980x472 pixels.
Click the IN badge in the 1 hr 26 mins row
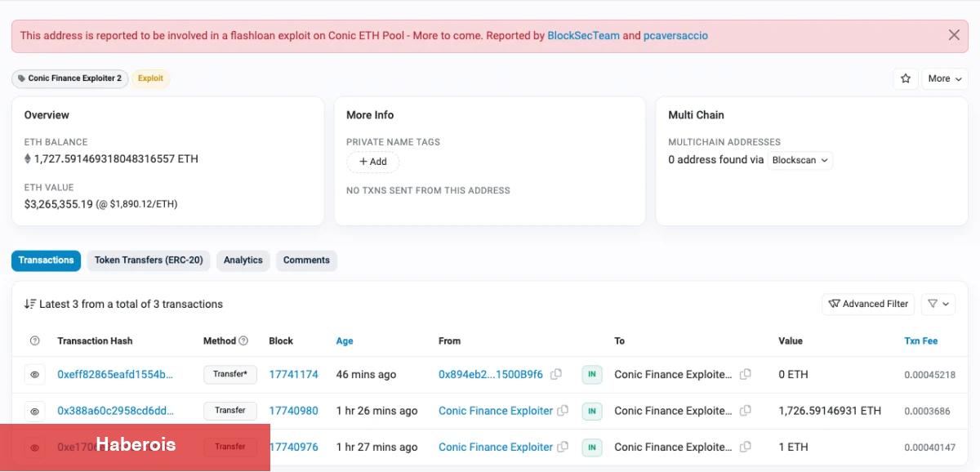(592, 412)
